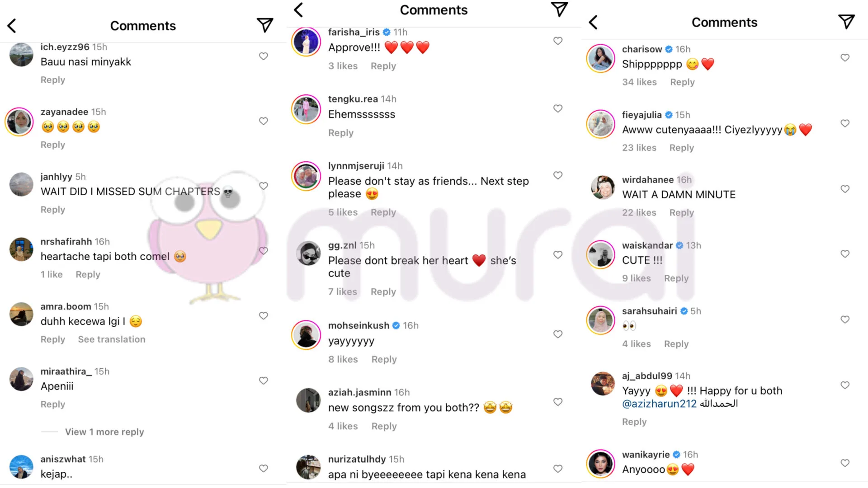See translation of amra.boom comment

pos(112,339)
